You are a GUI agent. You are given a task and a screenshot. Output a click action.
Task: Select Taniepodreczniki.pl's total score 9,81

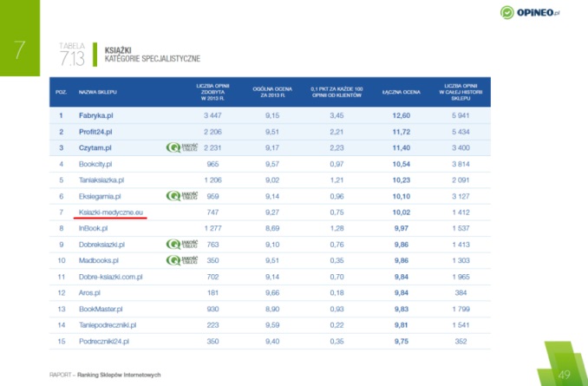click(x=402, y=325)
